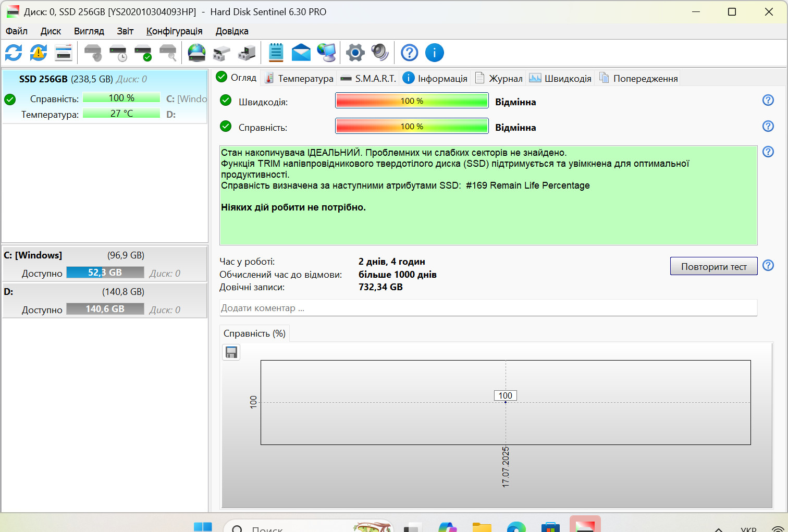
Task: Click the Повторити тест button
Action: (714, 266)
